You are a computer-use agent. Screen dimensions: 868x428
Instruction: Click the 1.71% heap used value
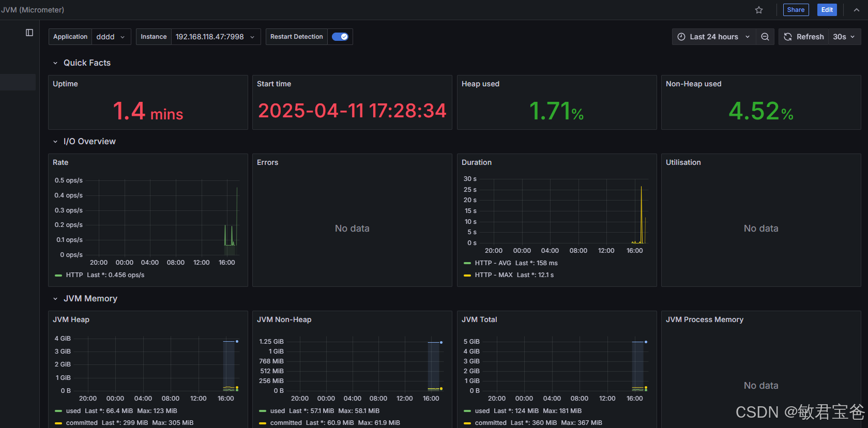click(556, 111)
